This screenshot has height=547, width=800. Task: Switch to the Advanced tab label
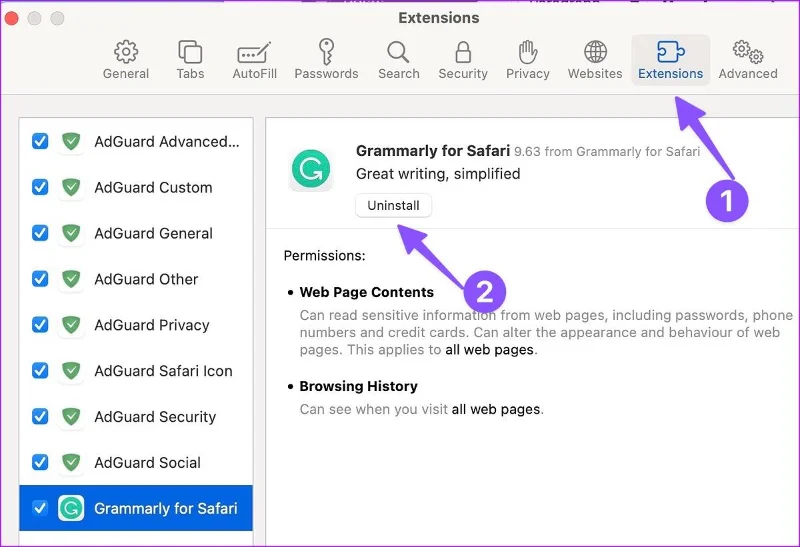pos(748,73)
